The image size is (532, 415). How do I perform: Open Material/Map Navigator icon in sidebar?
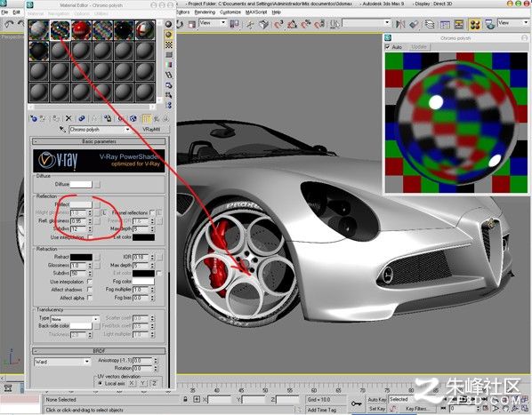[169, 106]
